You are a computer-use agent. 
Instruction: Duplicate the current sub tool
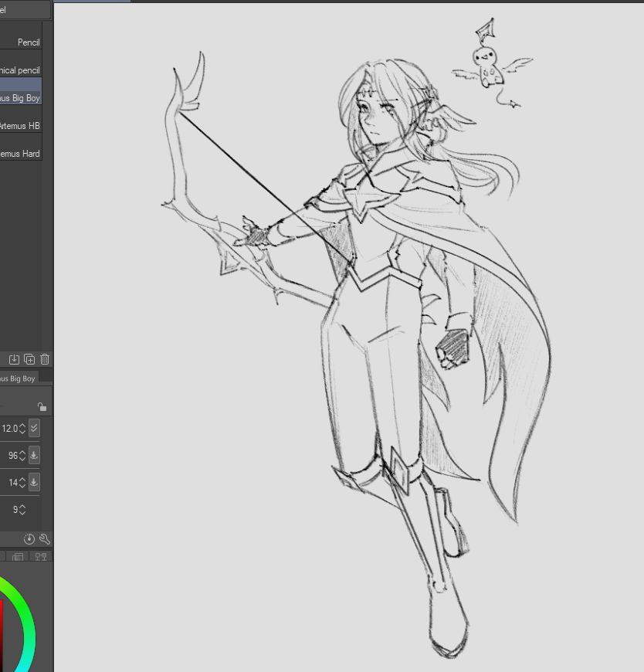pos(29,359)
